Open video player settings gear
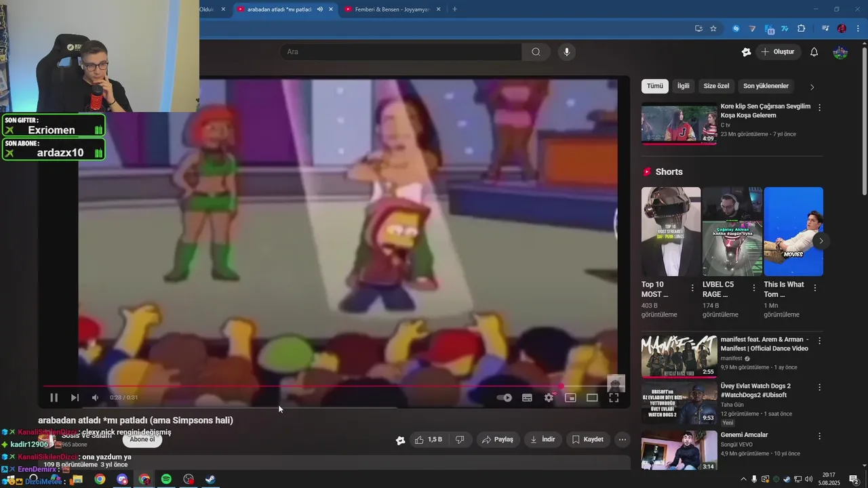Image resolution: width=868 pixels, height=488 pixels. coord(549,398)
